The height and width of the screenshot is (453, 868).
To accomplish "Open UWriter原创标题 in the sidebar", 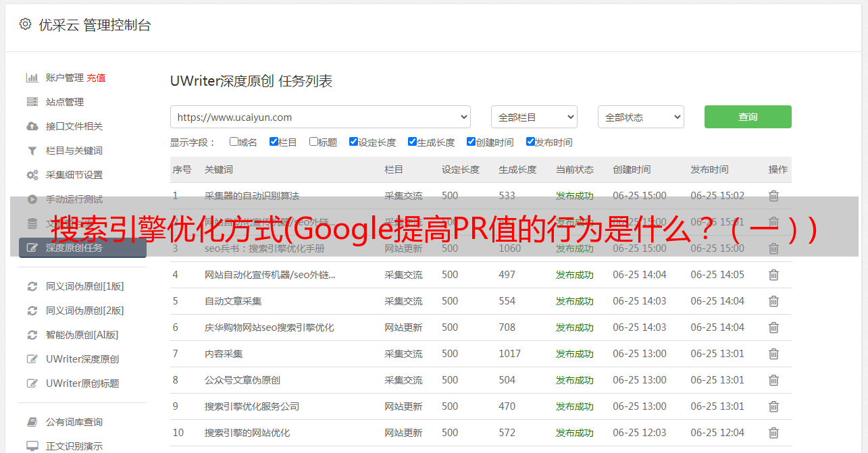I will [x=82, y=383].
